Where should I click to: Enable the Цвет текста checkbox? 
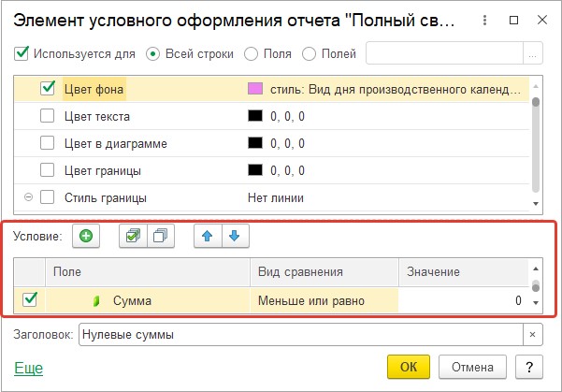(47, 116)
